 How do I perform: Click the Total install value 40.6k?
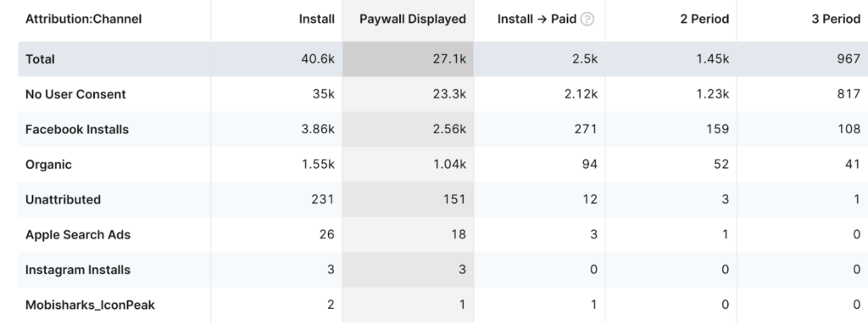[x=318, y=59]
